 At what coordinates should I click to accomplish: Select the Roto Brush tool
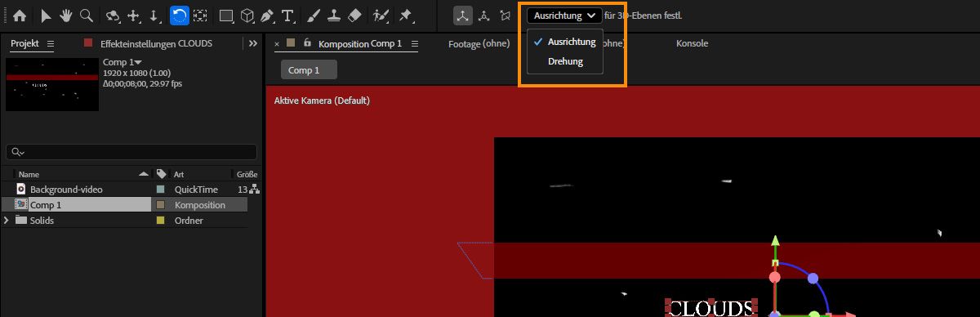[x=381, y=16]
